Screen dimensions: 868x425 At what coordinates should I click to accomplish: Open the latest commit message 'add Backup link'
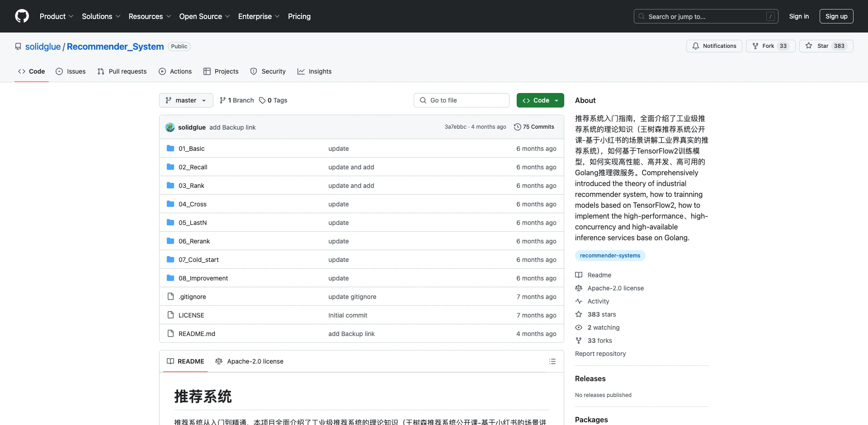tap(232, 127)
